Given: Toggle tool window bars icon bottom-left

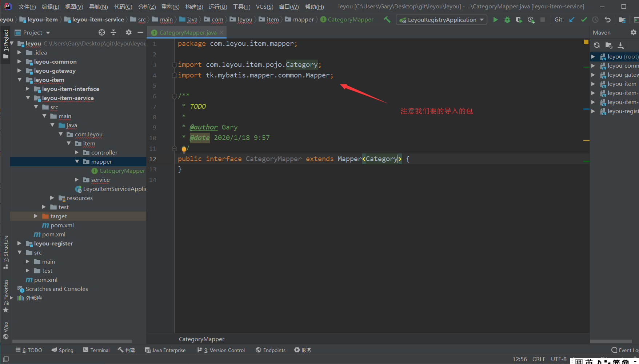Looking at the screenshot, I should [5, 359].
